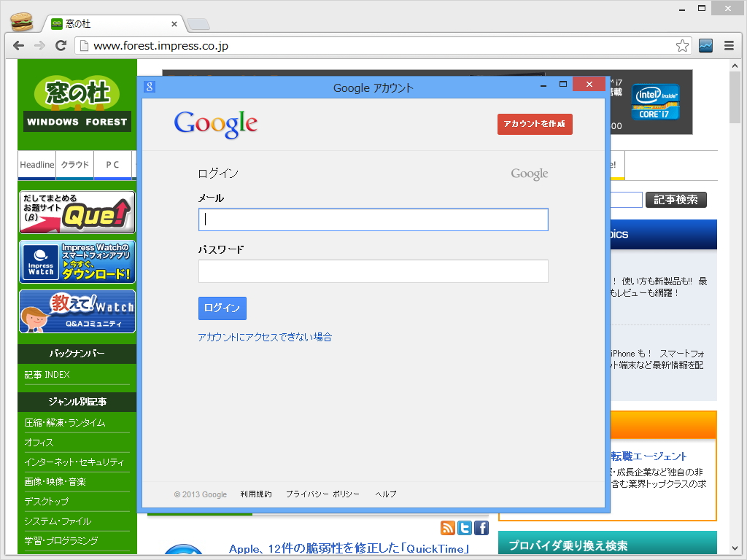The height and width of the screenshot is (560, 747).
Task: Click the アカウントを作成 button
Action: click(x=535, y=124)
